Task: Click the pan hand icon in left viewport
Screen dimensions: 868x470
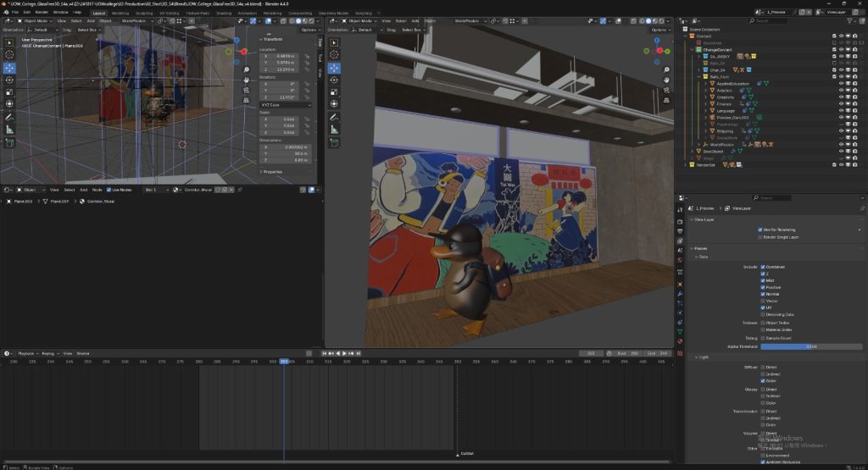Action: (x=246, y=80)
